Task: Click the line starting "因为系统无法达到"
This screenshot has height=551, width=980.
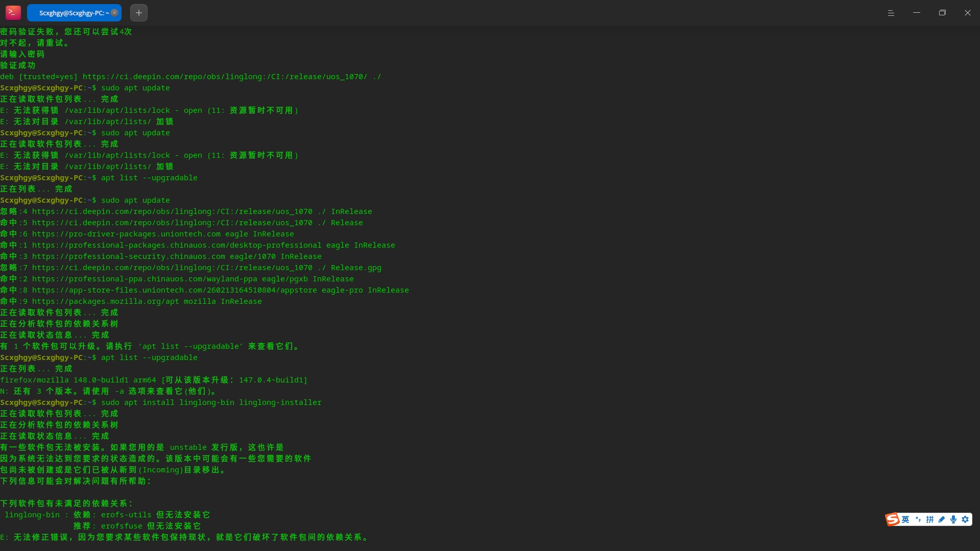Action: [156, 459]
